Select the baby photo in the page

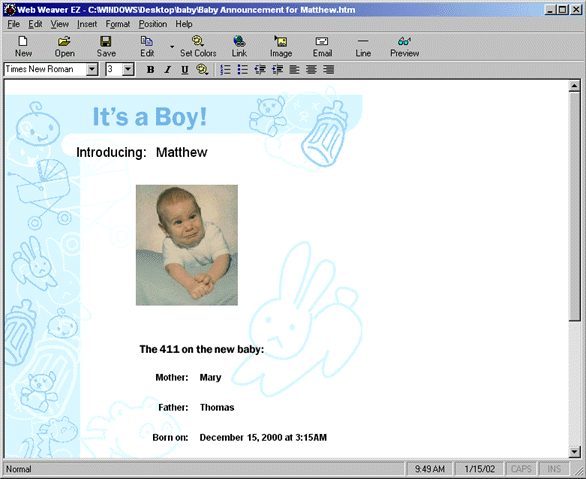(x=187, y=245)
